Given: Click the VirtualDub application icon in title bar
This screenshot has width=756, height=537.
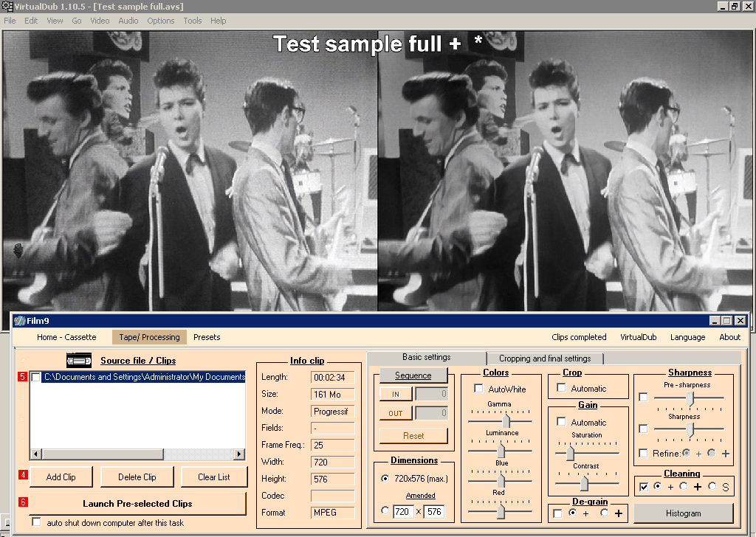Looking at the screenshot, I should point(7,6).
